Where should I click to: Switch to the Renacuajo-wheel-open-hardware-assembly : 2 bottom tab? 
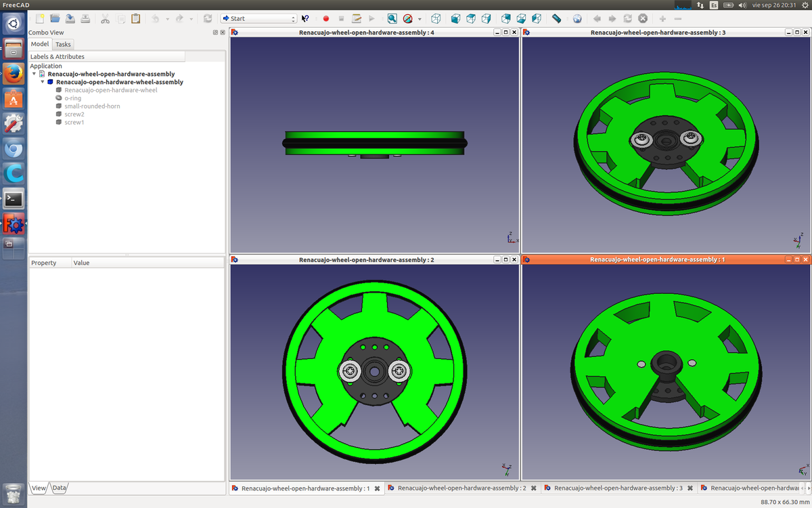click(x=461, y=488)
